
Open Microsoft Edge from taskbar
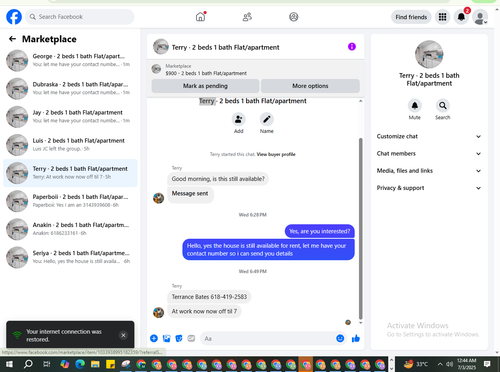[x=80, y=364]
